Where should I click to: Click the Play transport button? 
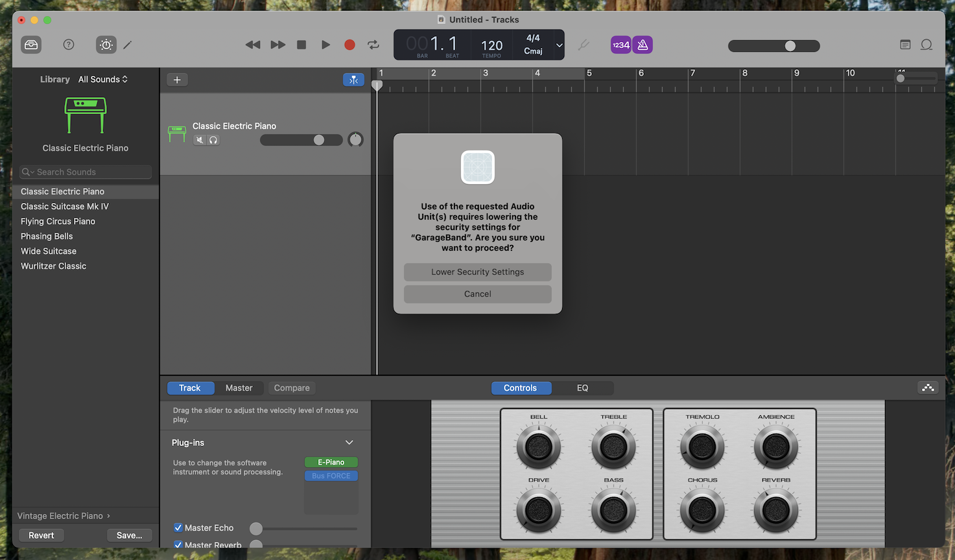[325, 45]
